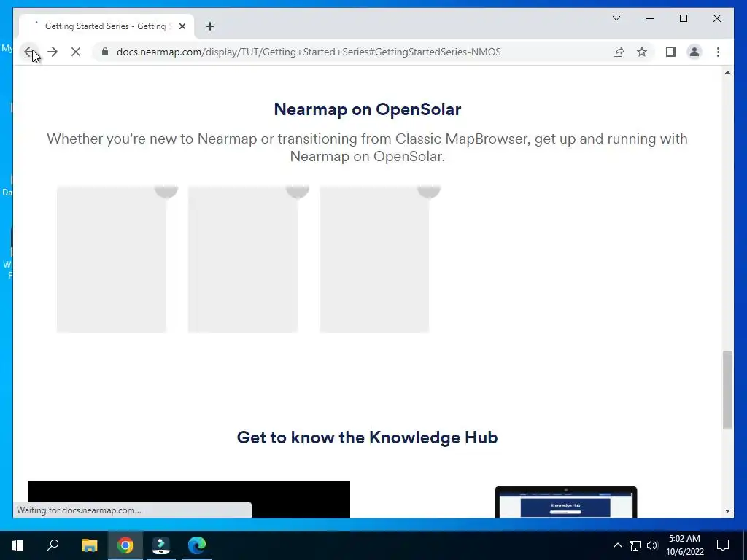This screenshot has width=747, height=560.
Task: Click the Knowledge Hub laptop image
Action: (566, 502)
